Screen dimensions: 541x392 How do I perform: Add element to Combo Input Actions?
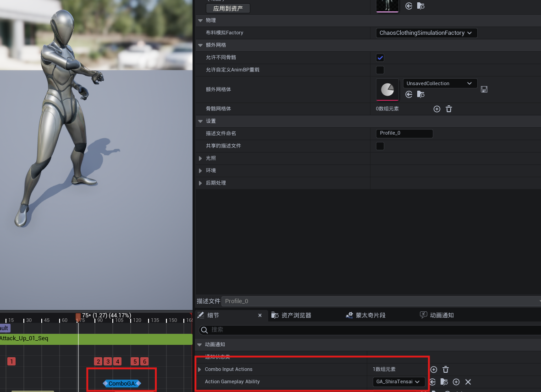[433, 370]
